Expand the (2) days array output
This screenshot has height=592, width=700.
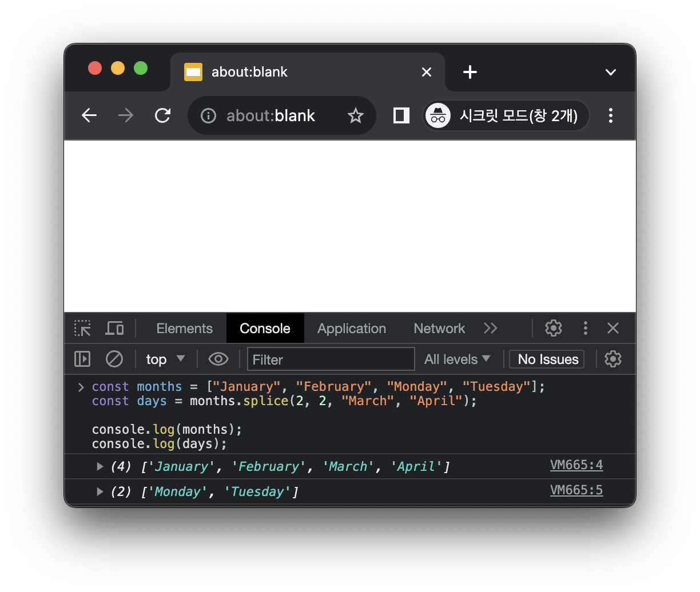coord(100,492)
